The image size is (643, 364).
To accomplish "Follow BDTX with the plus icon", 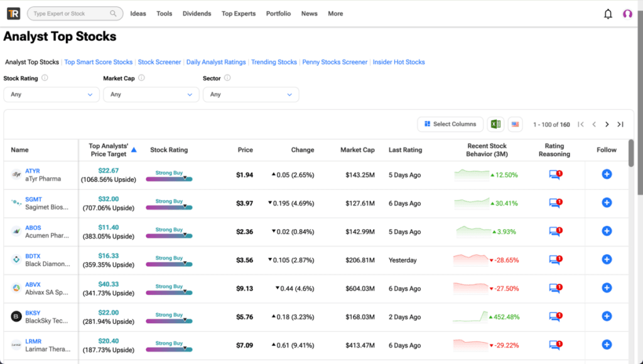I will coord(607,259).
